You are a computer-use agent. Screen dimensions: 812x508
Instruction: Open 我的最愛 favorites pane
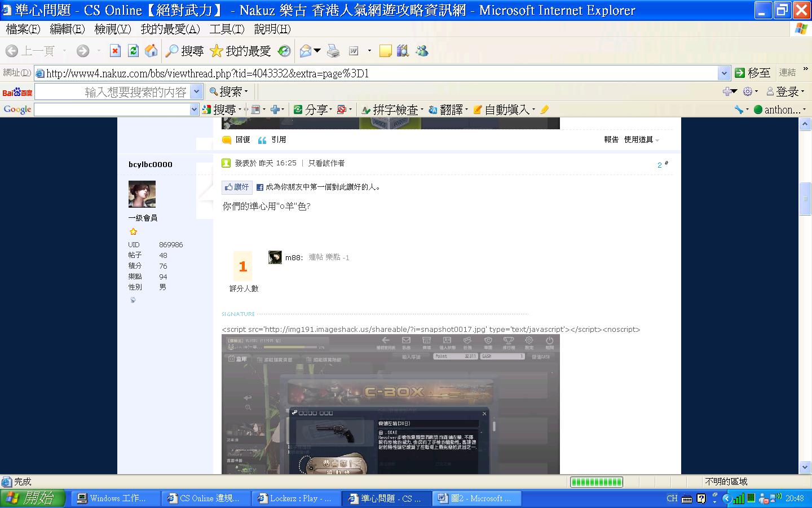coord(240,51)
